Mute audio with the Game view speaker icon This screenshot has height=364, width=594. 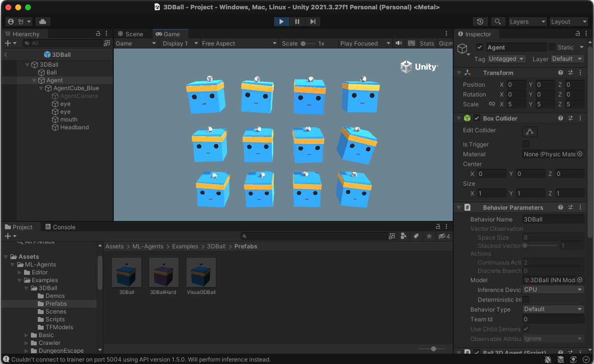point(399,43)
